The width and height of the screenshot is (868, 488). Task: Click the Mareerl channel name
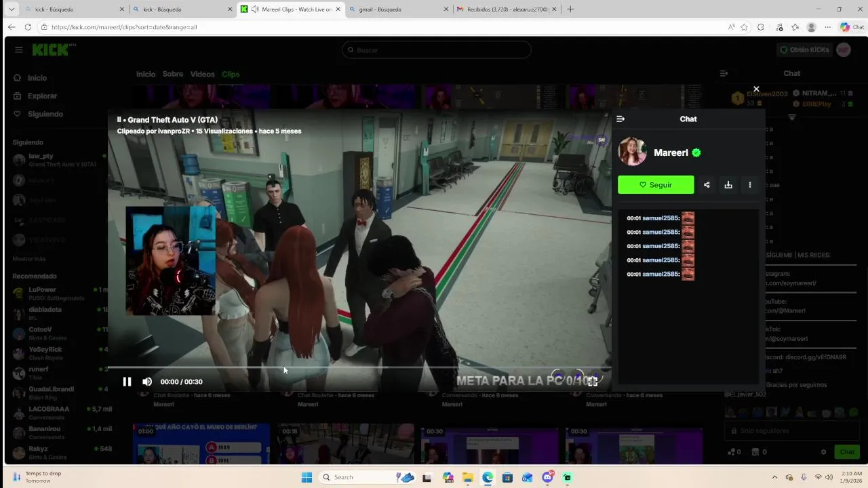point(671,152)
